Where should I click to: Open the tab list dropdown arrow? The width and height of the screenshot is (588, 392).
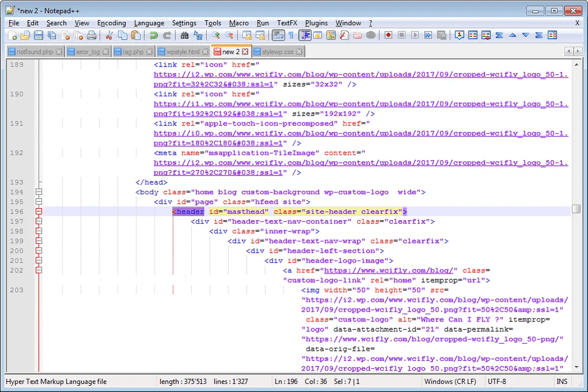pyautogui.click(x=578, y=51)
